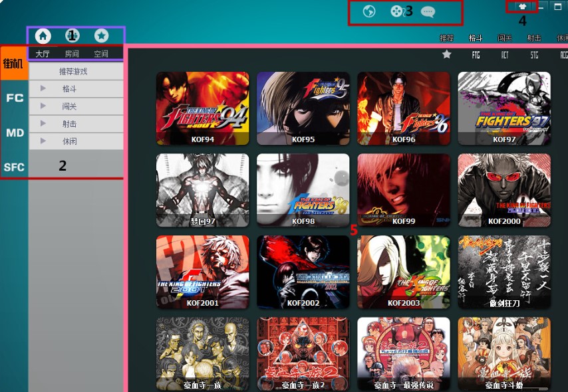Open the chat speech bubble icon
Image resolution: width=568 pixels, height=392 pixels.
(x=428, y=11)
